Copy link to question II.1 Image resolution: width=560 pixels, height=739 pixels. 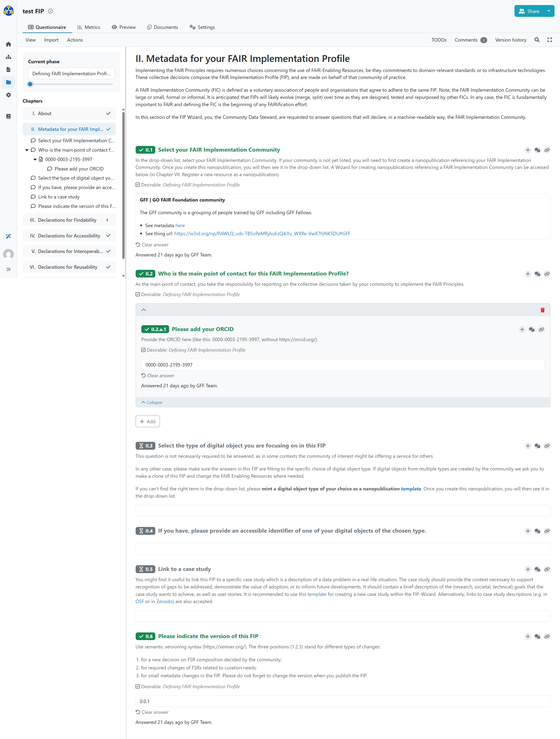point(547,150)
